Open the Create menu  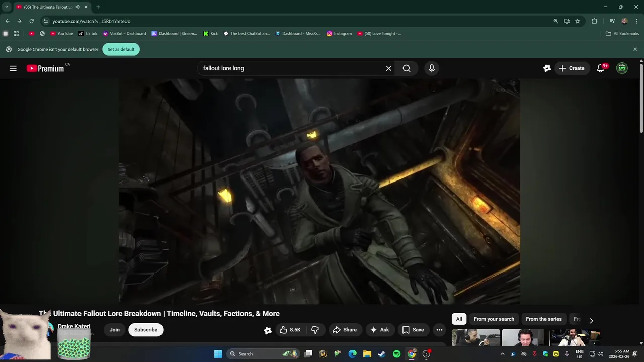tap(572, 68)
